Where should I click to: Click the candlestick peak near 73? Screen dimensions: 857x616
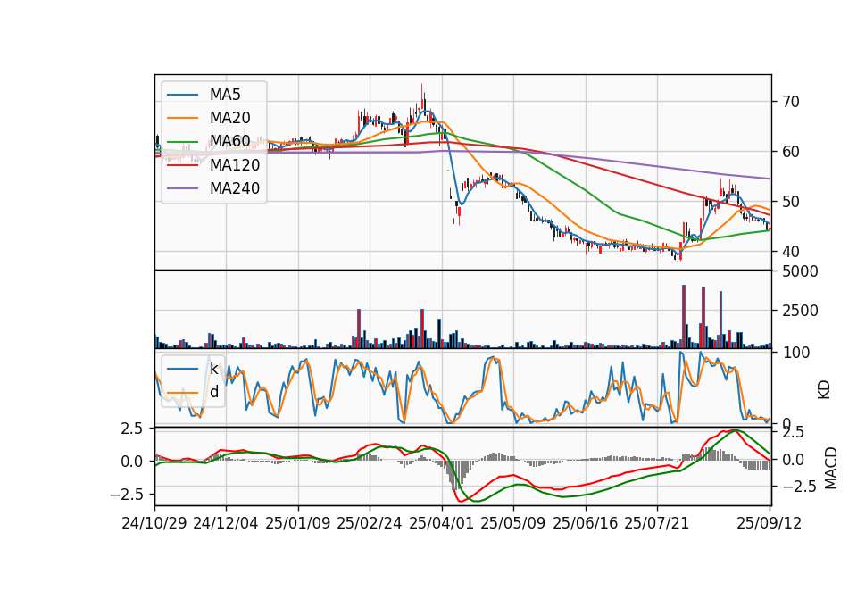[422, 98]
